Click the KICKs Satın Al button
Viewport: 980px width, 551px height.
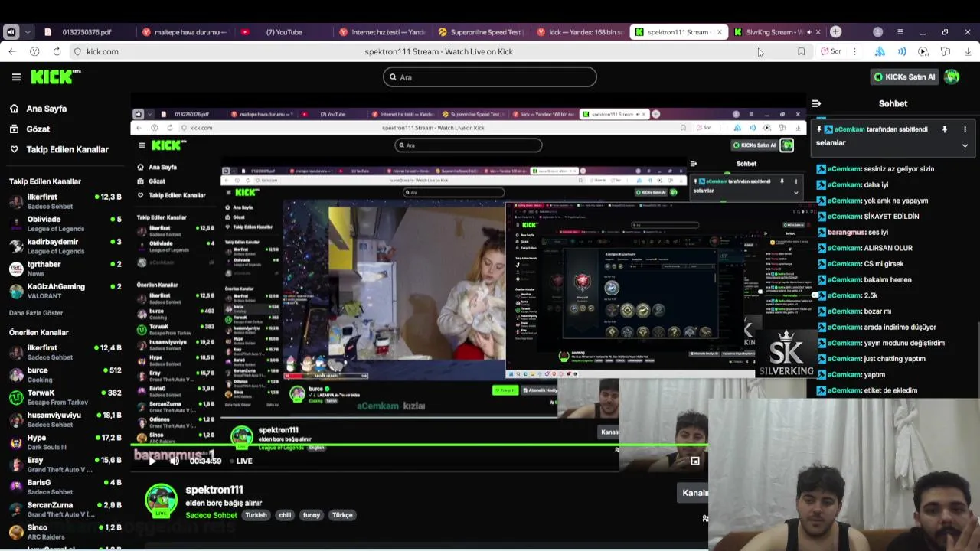904,77
